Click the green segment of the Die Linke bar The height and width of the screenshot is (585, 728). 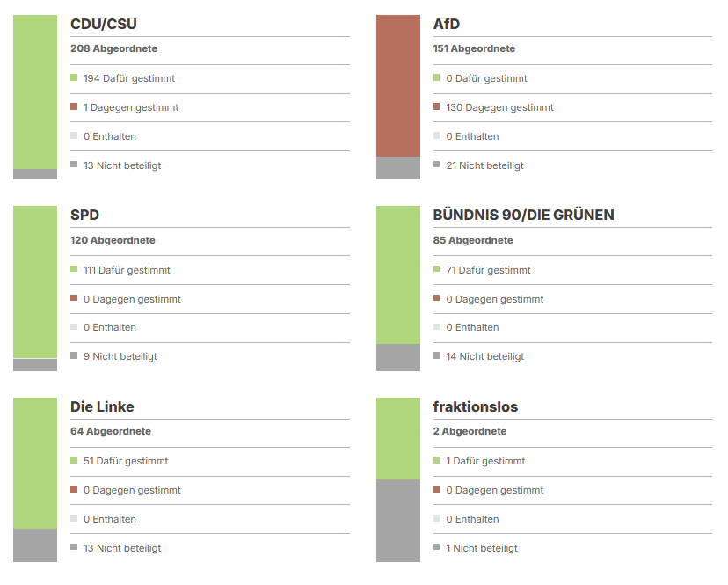pyautogui.click(x=35, y=463)
